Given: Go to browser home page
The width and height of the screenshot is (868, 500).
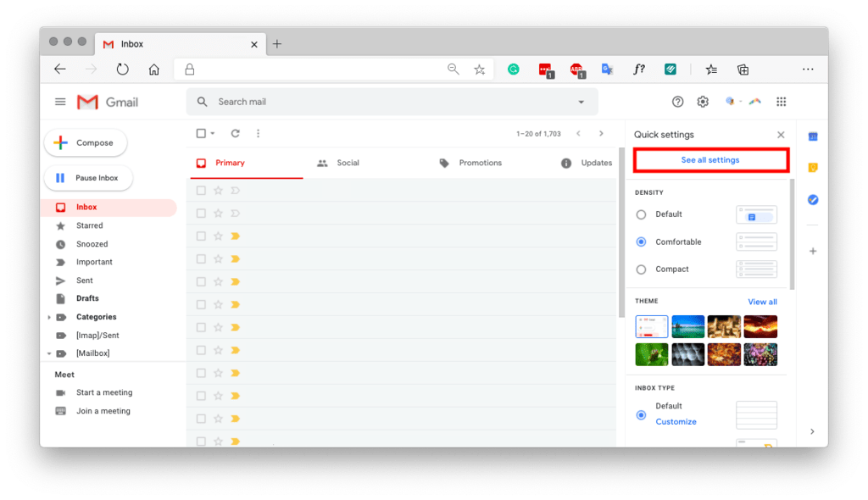Looking at the screenshot, I should click(x=154, y=69).
